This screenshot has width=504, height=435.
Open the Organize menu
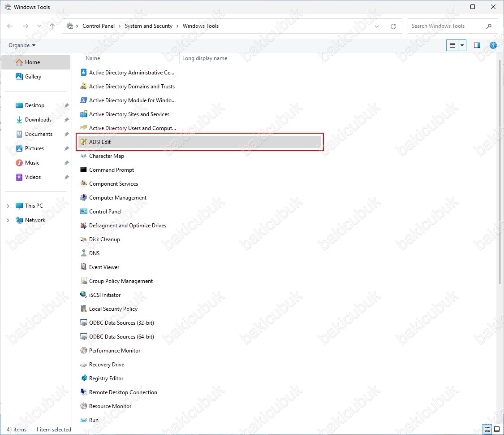point(22,45)
